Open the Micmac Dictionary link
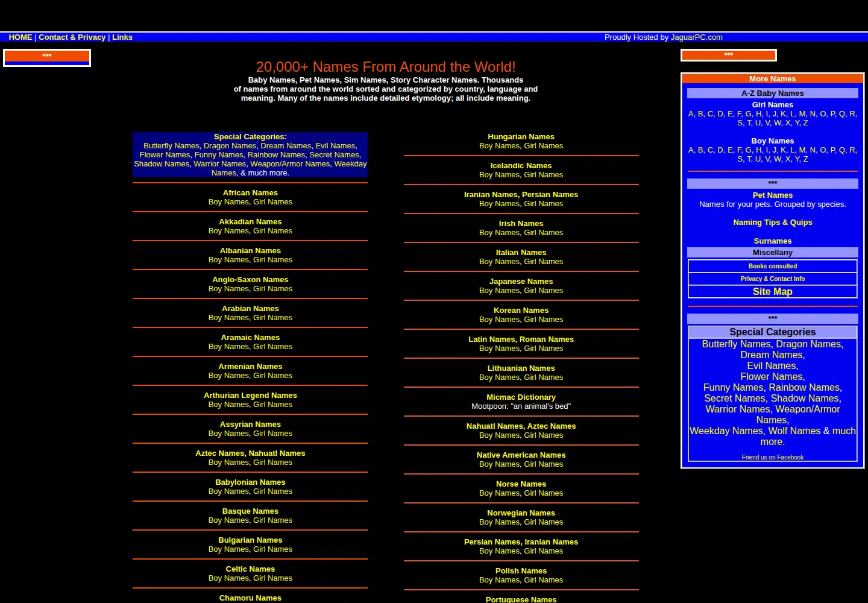 (x=521, y=397)
